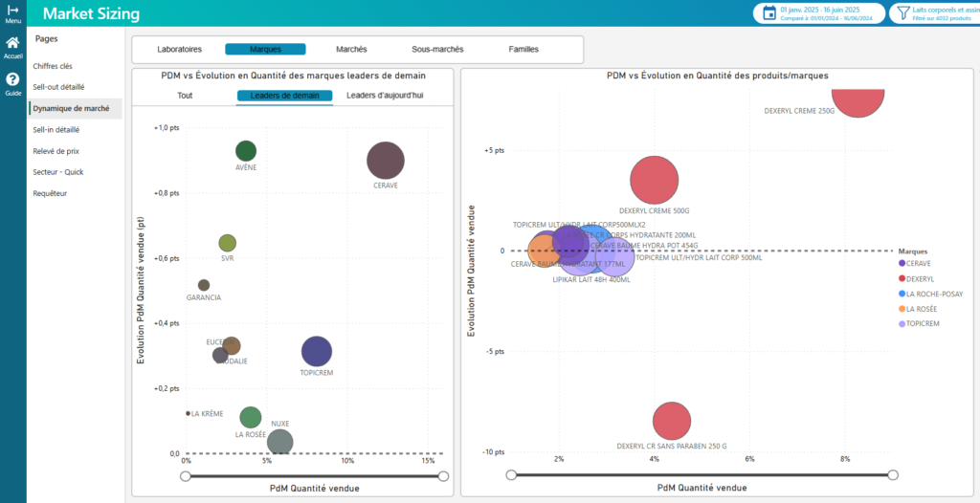Switch to Laboratoires tab
980x503 pixels.
(179, 49)
